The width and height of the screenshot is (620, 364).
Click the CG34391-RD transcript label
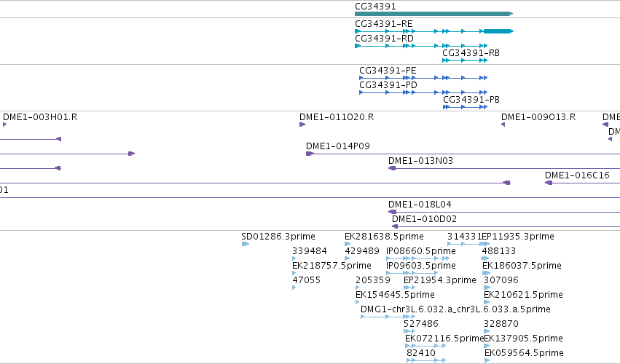(384, 39)
